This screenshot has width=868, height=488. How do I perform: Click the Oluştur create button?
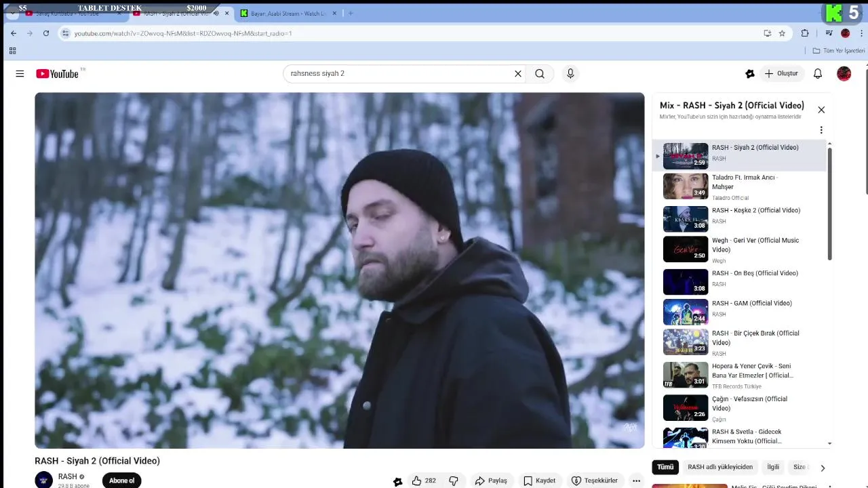pyautogui.click(x=781, y=74)
